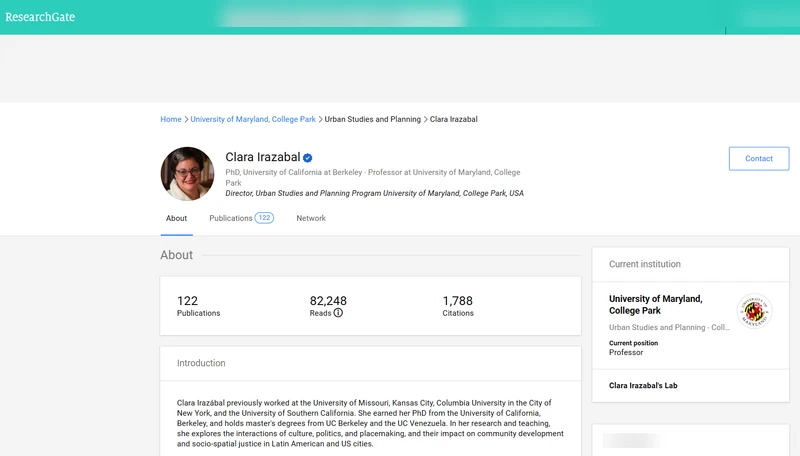The height and width of the screenshot is (456, 800).
Task: Switch to the About tab
Action: [177, 218]
